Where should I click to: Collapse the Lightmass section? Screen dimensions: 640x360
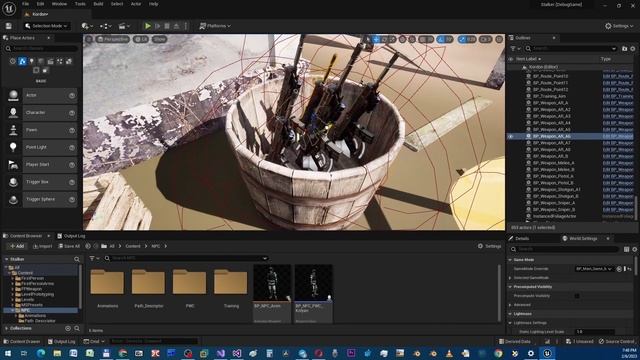click(x=510, y=314)
